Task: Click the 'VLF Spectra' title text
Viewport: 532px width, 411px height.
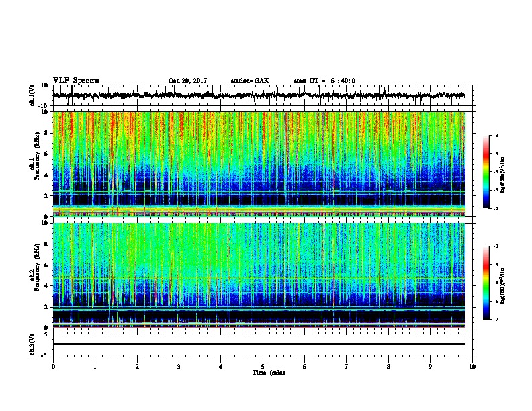Action: (76, 81)
